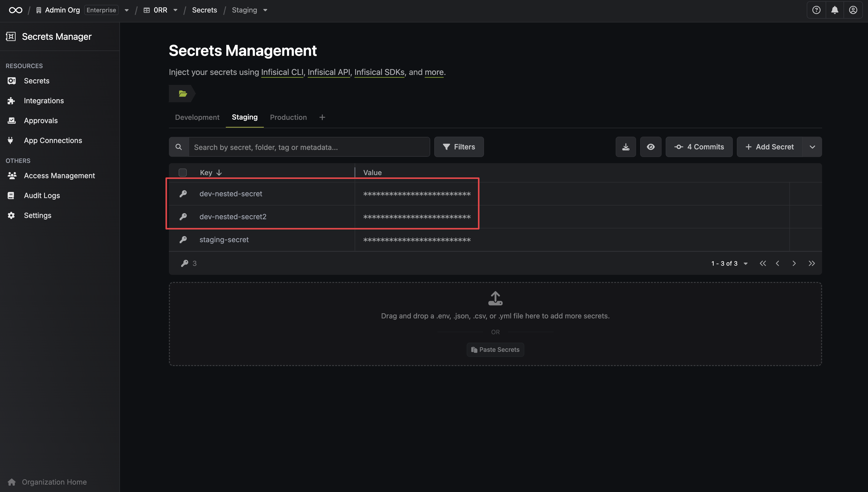
Task: Click the key icon beside dev-nested-secret
Action: tap(183, 194)
